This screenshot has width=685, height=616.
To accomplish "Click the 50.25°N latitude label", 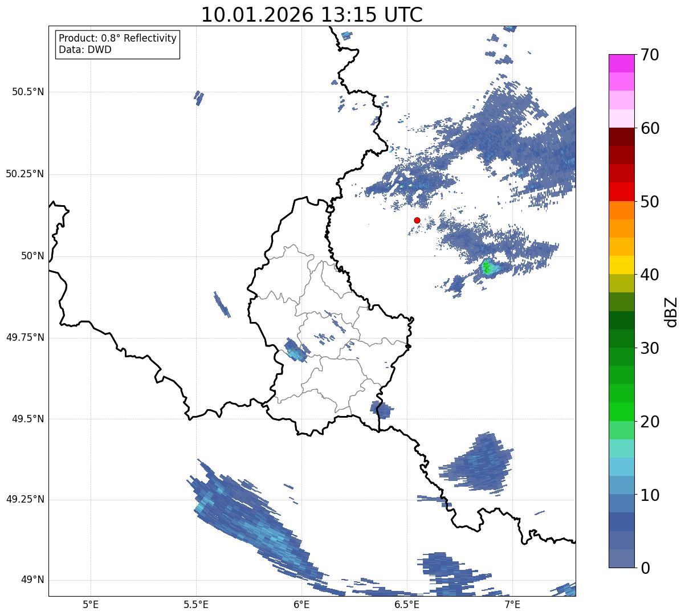I will [x=25, y=174].
